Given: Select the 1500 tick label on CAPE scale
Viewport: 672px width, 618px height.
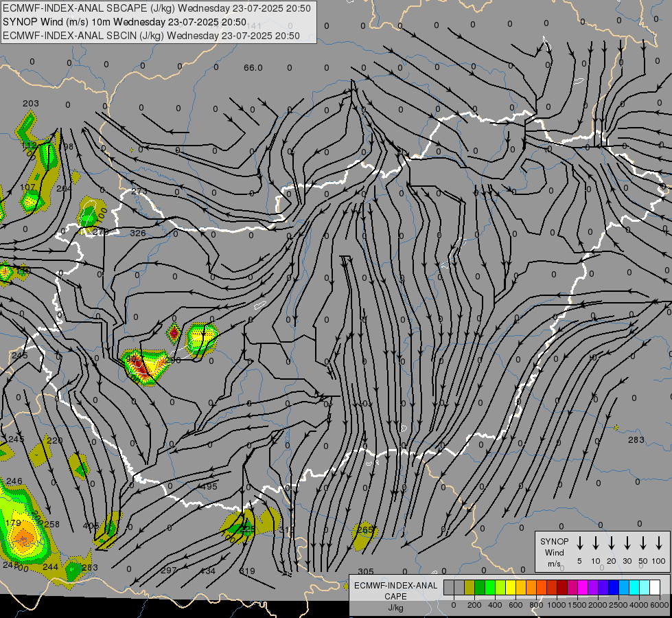Looking at the screenshot, I should [x=577, y=605].
